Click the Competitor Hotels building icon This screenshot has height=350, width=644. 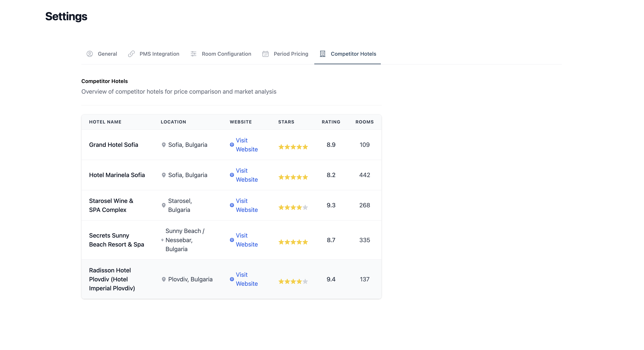pyautogui.click(x=322, y=54)
